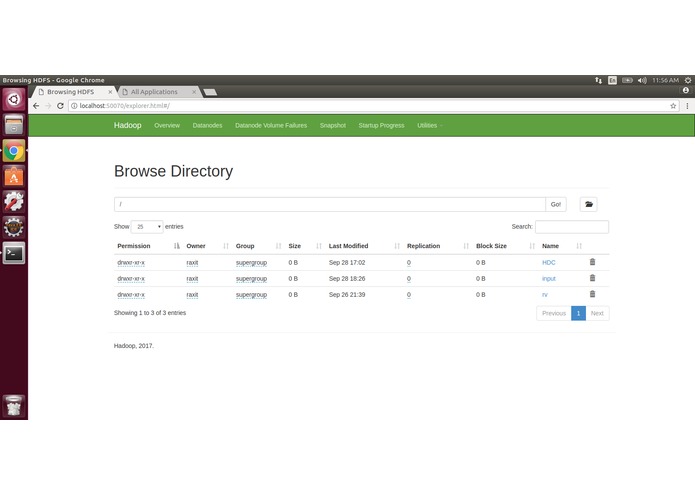Screen dimensions: 695x494
Task: Switch to the Browsing HDFS tab
Action: tap(73, 92)
